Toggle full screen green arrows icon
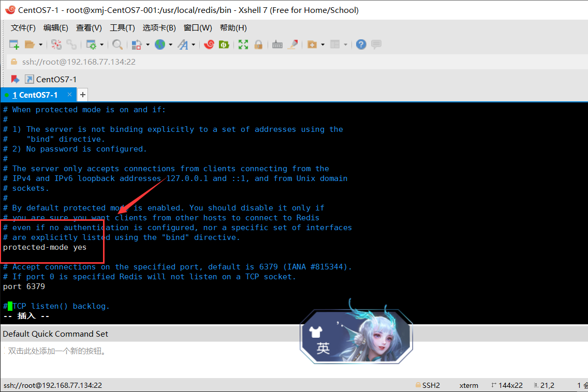The image size is (588, 392). [243, 44]
